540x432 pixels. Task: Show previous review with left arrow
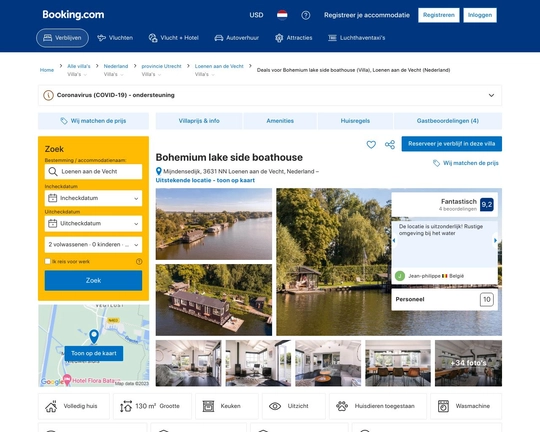tap(394, 240)
